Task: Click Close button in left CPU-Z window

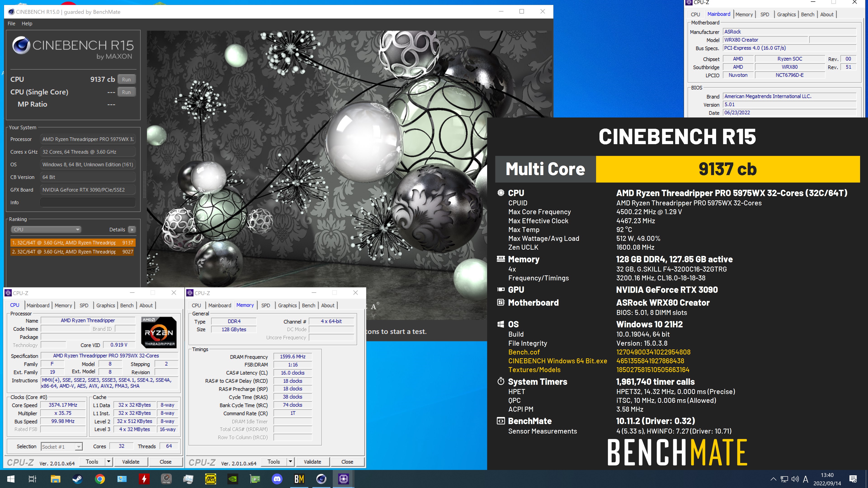Action: pos(165,462)
